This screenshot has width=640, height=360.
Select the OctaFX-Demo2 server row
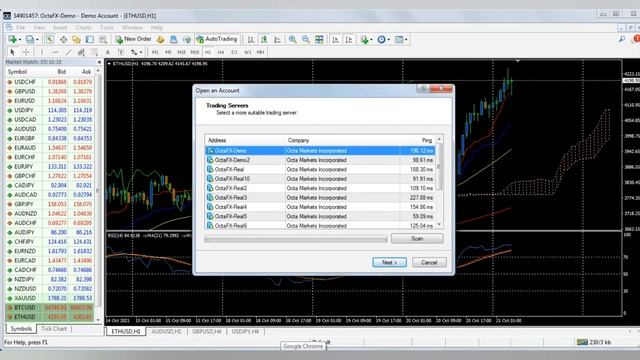pyautogui.click(x=320, y=160)
